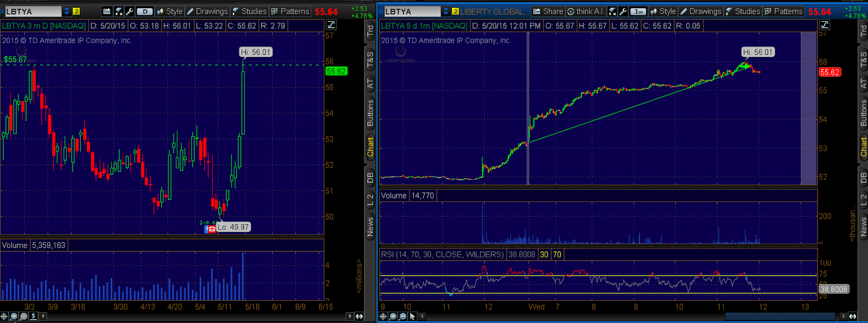
Task: Toggle T&S side tab of right chart
Action: (864, 59)
